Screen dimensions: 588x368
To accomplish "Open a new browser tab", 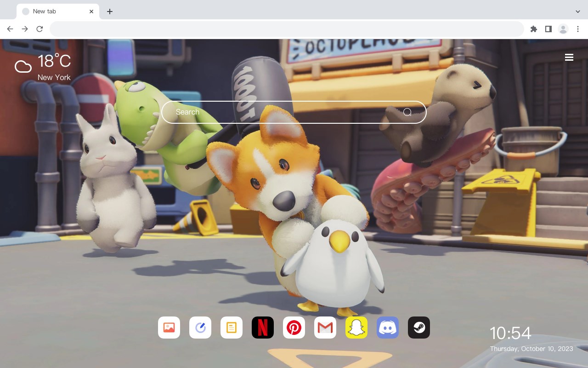I will point(109,11).
